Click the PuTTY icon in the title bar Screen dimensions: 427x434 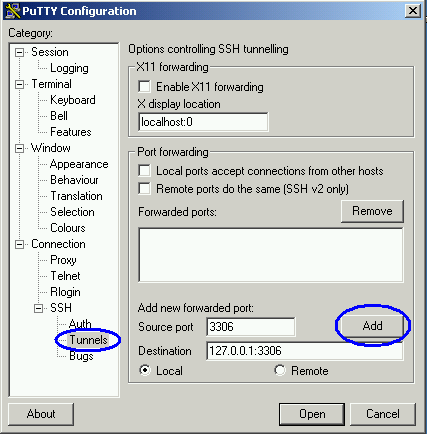(13, 11)
